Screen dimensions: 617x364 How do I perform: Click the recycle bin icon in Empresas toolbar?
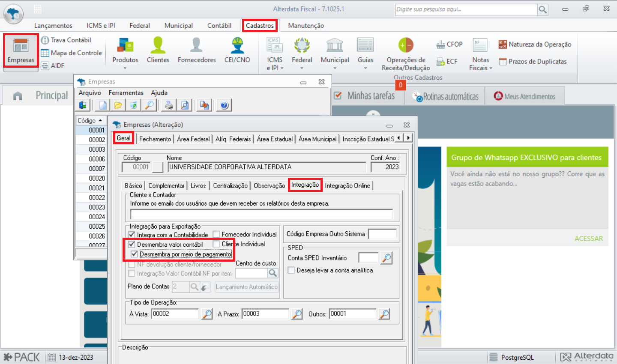point(134,105)
